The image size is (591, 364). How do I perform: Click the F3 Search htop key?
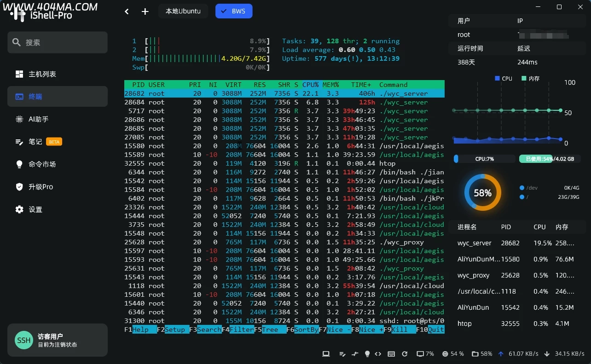(x=205, y=329)
